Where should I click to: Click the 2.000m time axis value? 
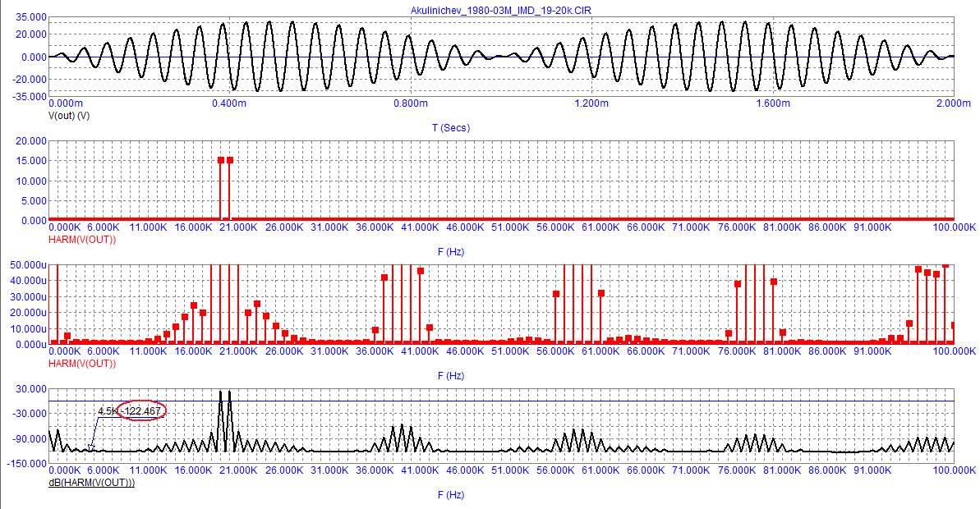point(953,103)
